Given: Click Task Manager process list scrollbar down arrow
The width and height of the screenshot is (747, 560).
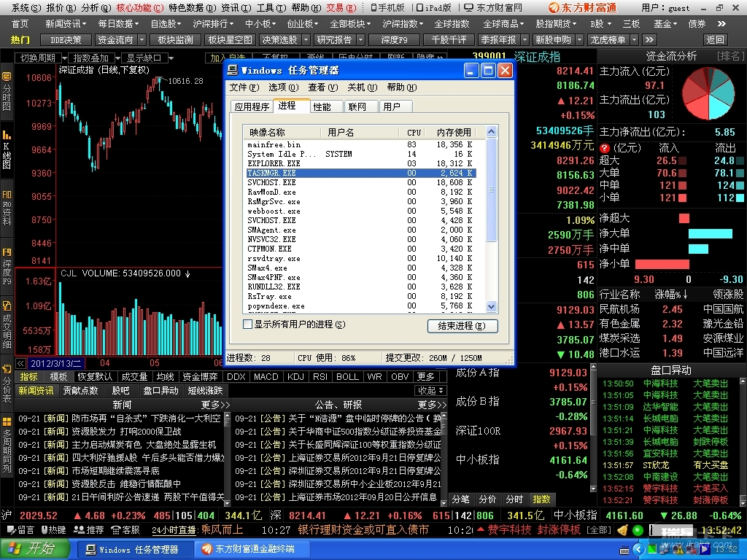Looking at the screenshot, I should click(x=491, y=307).
